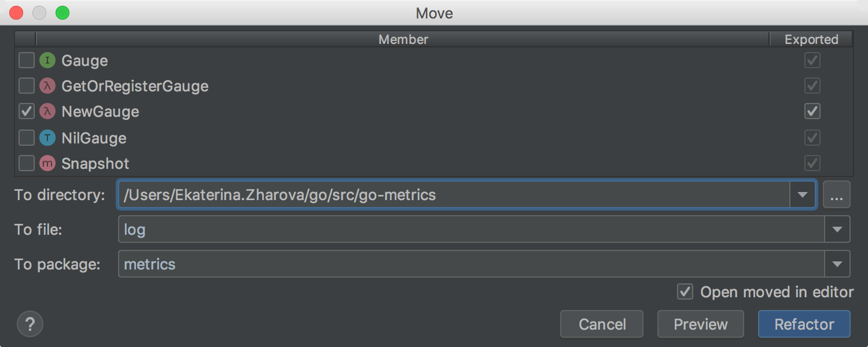The image size is (868, 347).
Task: Open the help question mark icon
Action: pos(30,323)
